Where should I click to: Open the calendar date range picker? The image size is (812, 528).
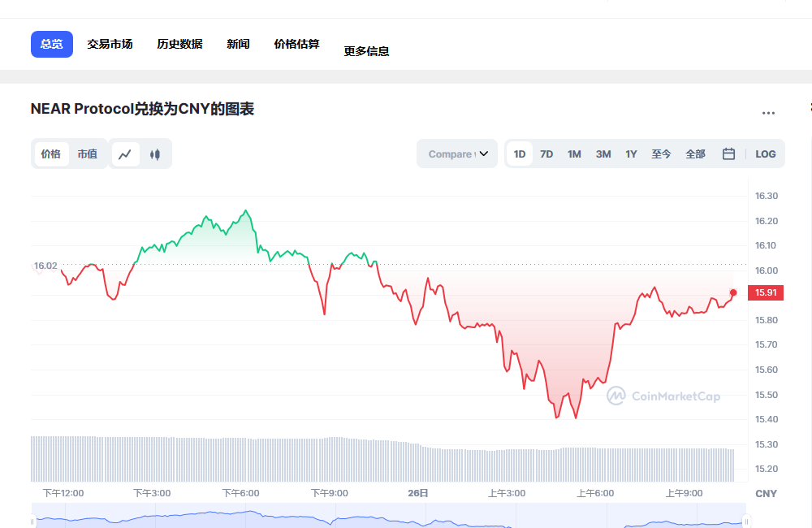728,154
